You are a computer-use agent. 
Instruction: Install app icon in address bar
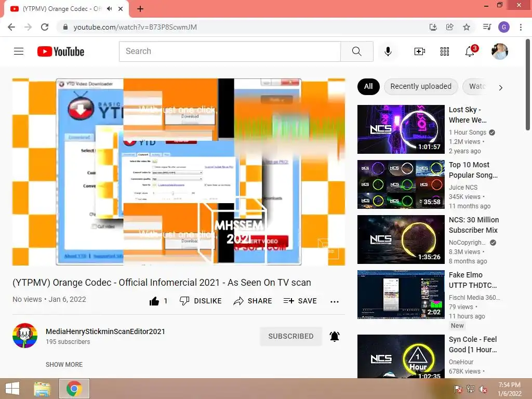pyautogui.click(x=433, y=27)
